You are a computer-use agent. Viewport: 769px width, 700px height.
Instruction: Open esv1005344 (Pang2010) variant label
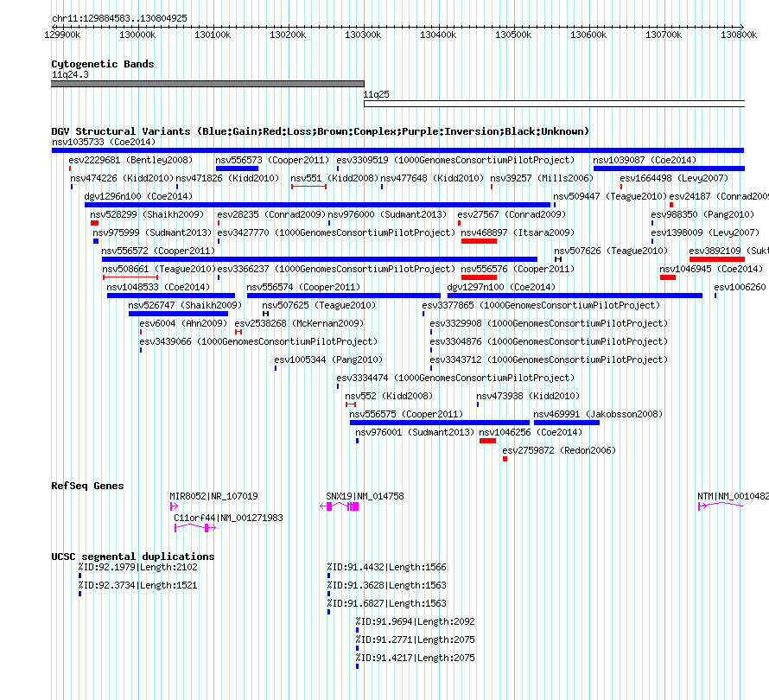point(328,360)
